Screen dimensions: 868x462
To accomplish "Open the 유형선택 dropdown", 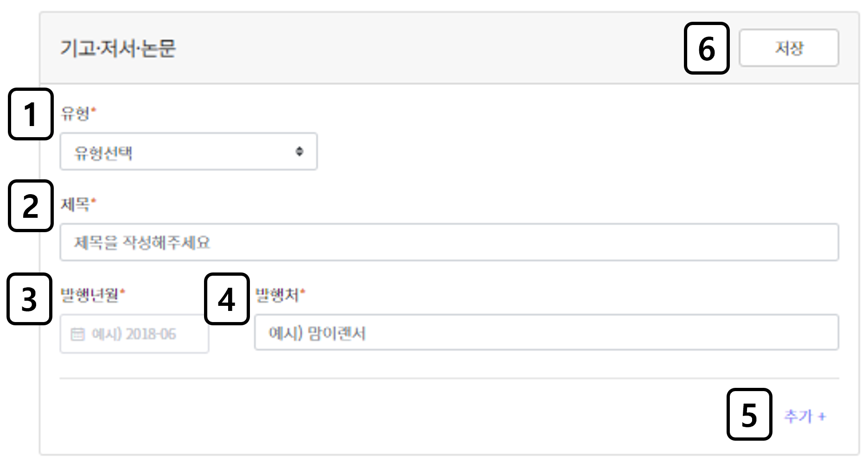I will tap(188, 152).
